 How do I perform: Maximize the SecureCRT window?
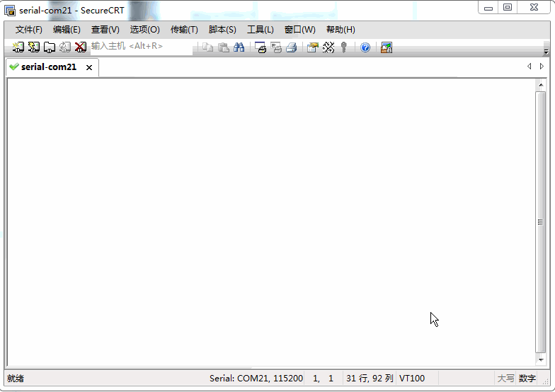507,8
